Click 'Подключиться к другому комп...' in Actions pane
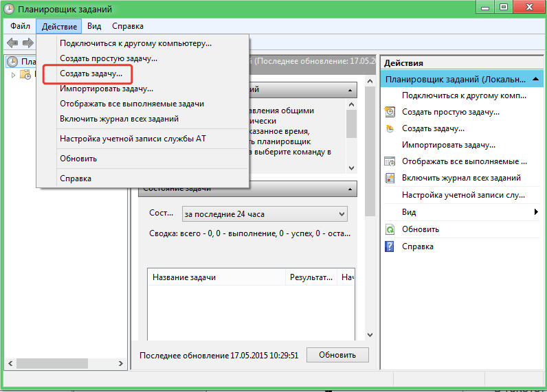 (x=464, y=95)
